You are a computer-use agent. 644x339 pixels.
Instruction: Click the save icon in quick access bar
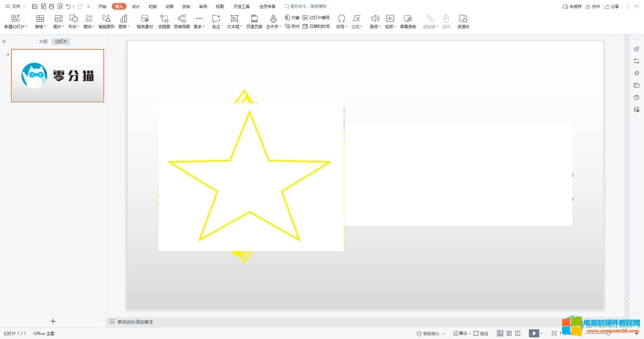tap(35, 6)
